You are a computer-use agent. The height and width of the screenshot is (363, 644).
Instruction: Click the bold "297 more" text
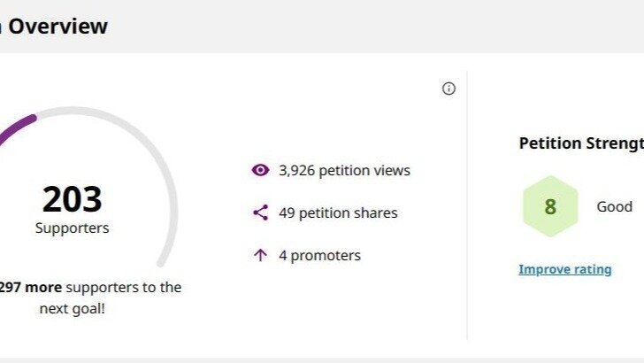[x=29, y=287]
